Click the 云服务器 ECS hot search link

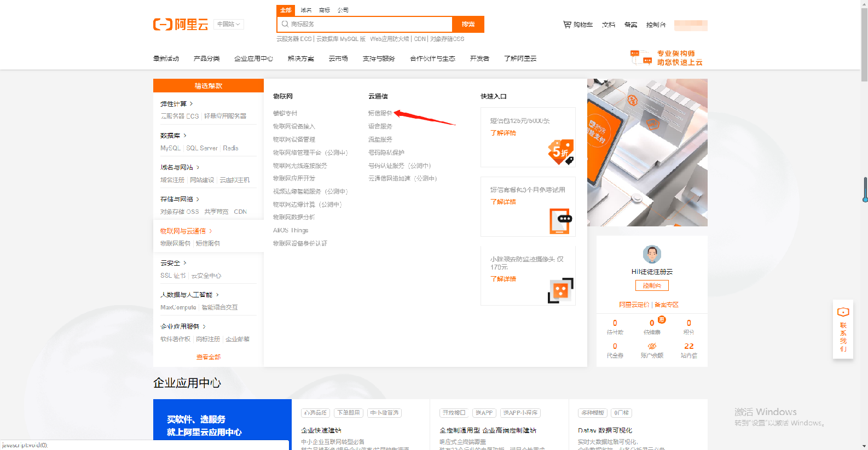[294, 39]
